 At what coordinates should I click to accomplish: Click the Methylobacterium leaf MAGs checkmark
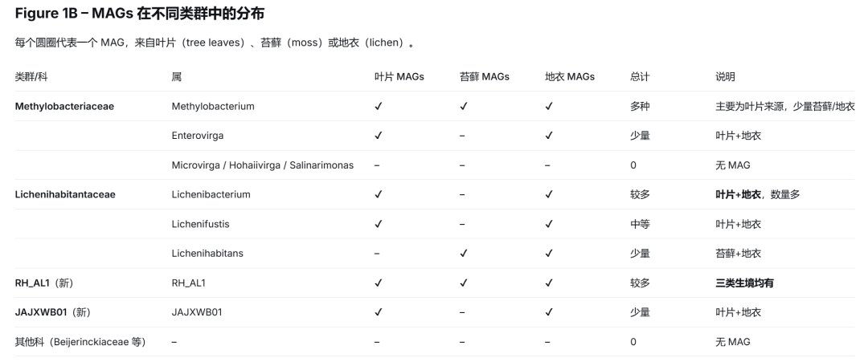(378, 106)
